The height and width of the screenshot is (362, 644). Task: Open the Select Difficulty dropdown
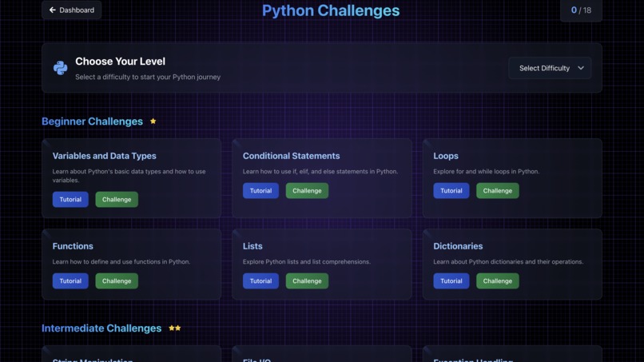point(550,68)
